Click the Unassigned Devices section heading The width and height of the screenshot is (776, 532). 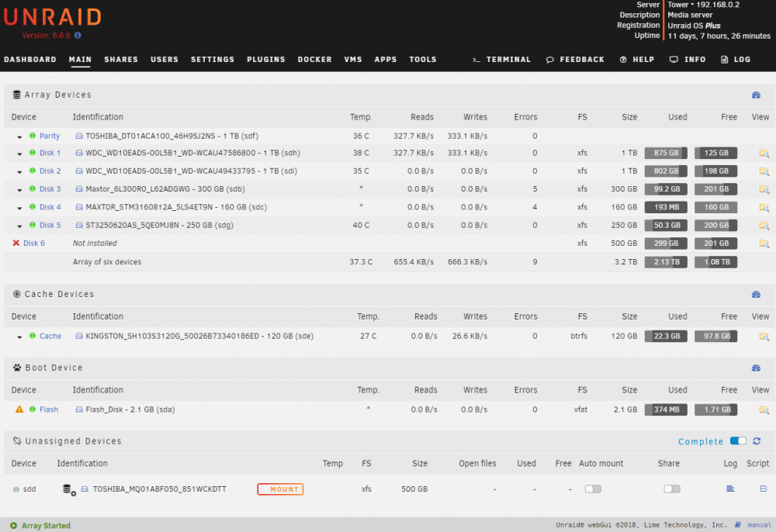(x=73, y=441)
